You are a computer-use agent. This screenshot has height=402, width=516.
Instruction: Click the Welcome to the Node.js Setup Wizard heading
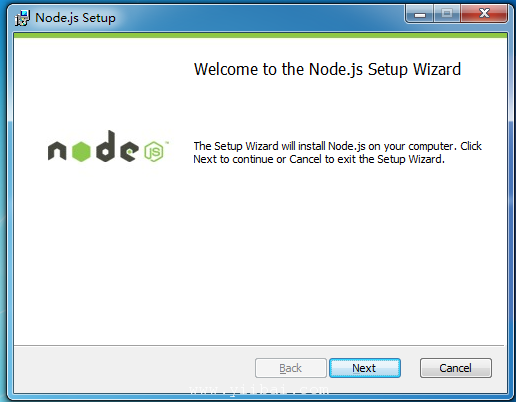tap(327, 69)
